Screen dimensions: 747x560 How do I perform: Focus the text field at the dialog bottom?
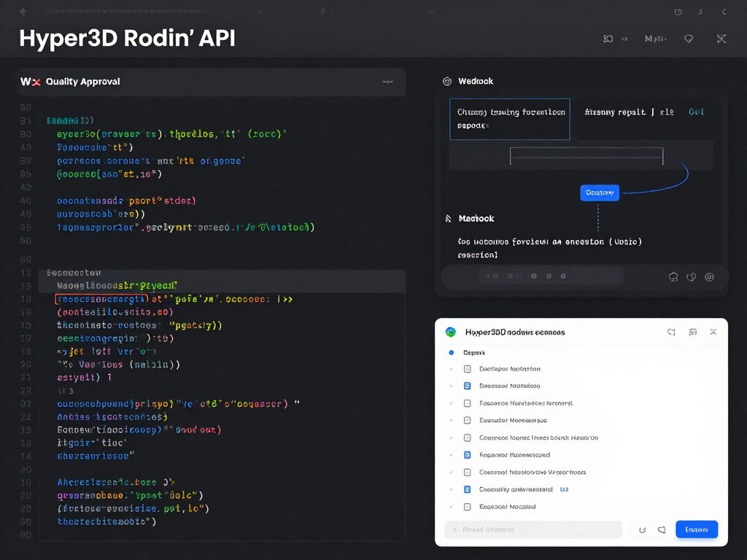tap(533, 529)
